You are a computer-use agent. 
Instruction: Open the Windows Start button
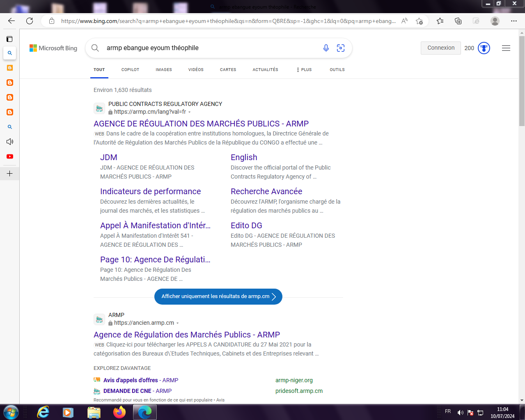pos(10,412)
